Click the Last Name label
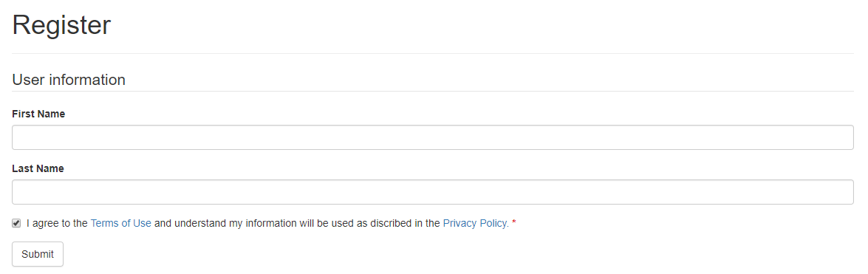Viewport: 868px width, 274px height. (x=38, y=169)
